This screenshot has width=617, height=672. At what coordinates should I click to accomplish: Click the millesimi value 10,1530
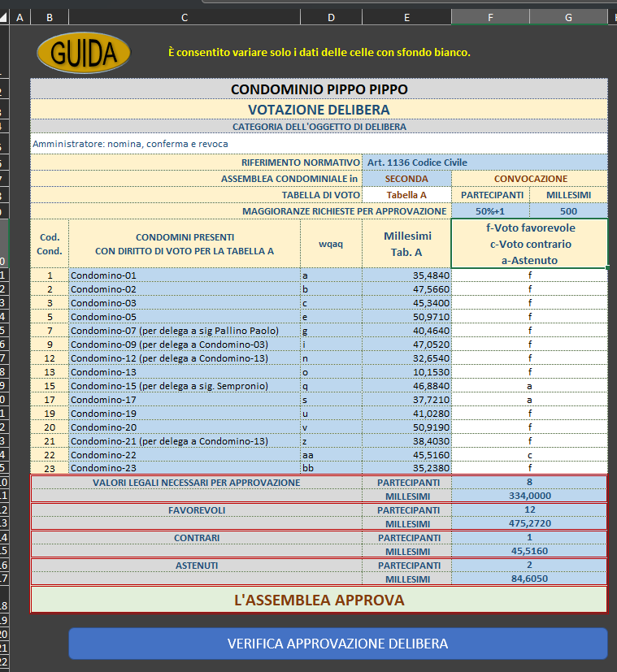pos(406,372)
